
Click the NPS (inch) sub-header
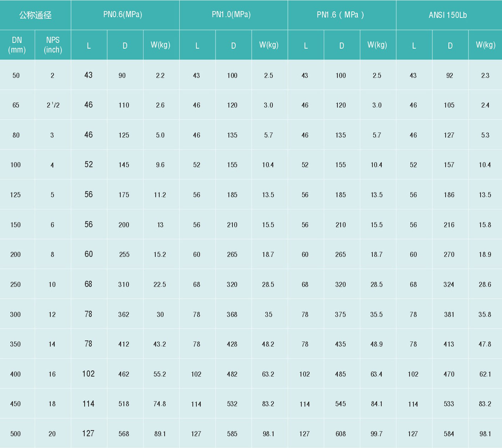(x=53, y=45)
